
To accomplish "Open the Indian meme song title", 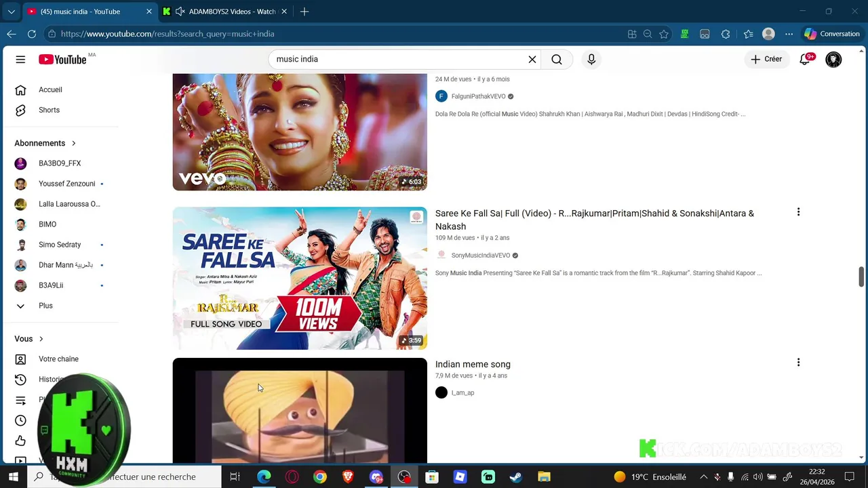I will [x=473, y=365].
